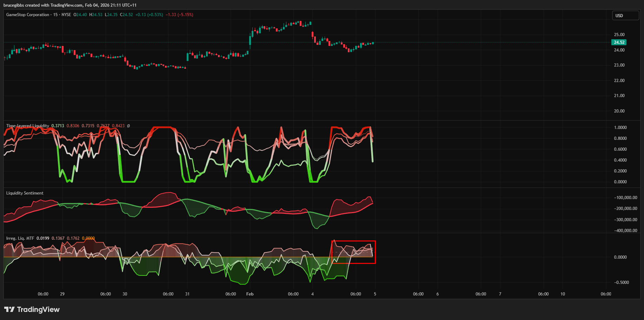
Task: Click the NYSE exchange label
Action: pos(66,15)
